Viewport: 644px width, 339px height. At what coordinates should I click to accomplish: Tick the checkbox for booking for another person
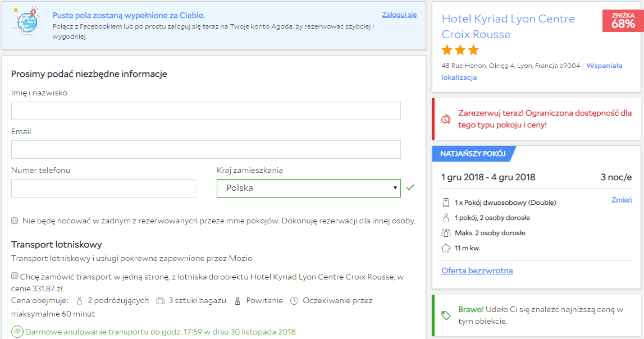tap(15, 221)
